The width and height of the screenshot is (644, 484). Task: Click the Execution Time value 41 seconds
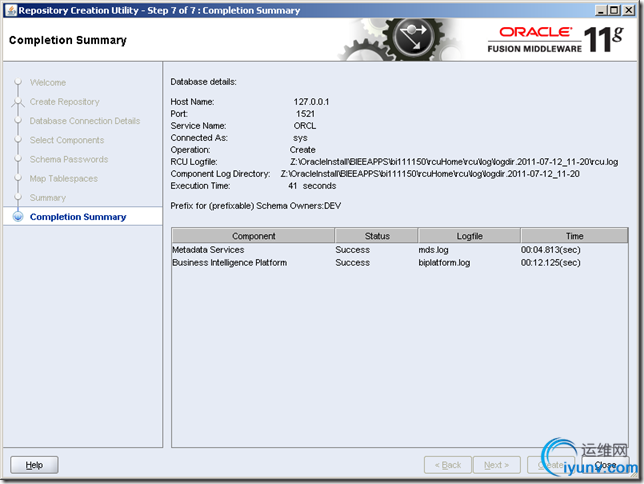312,186
